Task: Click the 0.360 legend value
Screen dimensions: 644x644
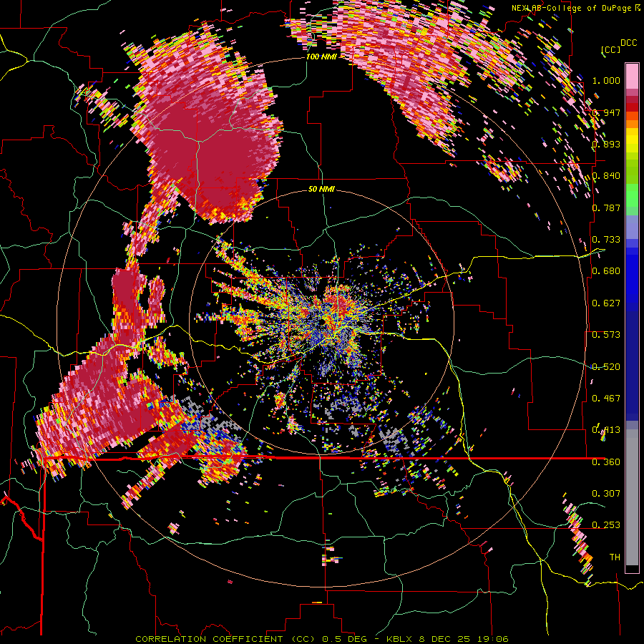Action: [606, 462]
